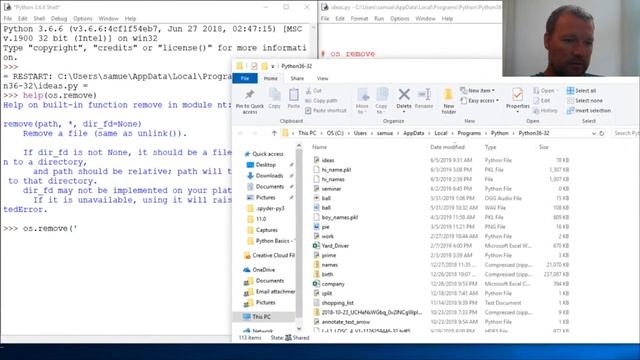The width and height of the screenshot is (640, 360).
Task: Click the Properties icon
Action: point(518,94)
